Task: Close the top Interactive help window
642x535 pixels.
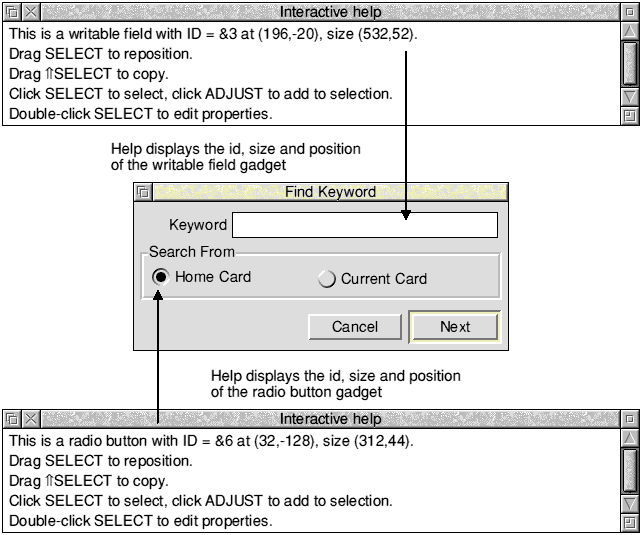Action: pos(31,12)
